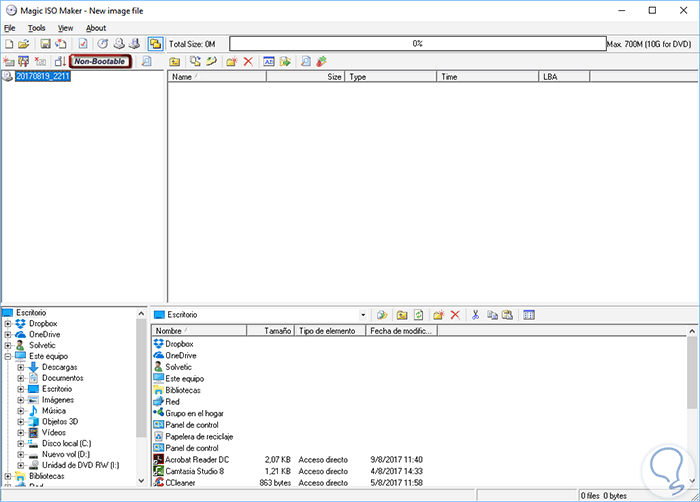The image size is (700, 502).
Task: Select Grupo en el hogar entry
Action: (x=194, y=413)
